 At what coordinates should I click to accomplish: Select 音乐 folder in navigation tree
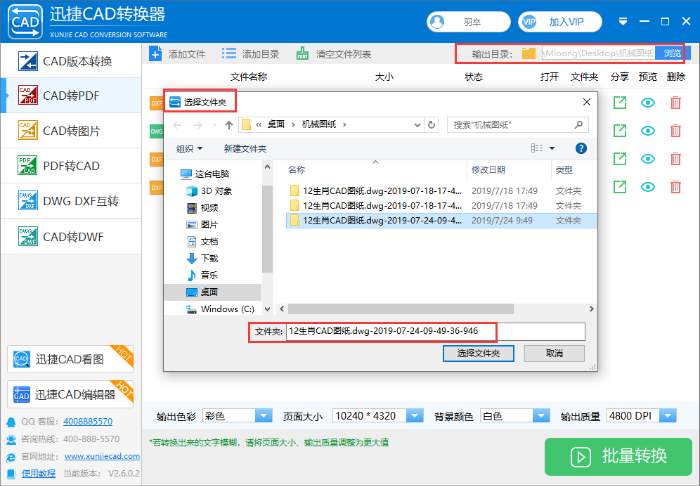203,275
